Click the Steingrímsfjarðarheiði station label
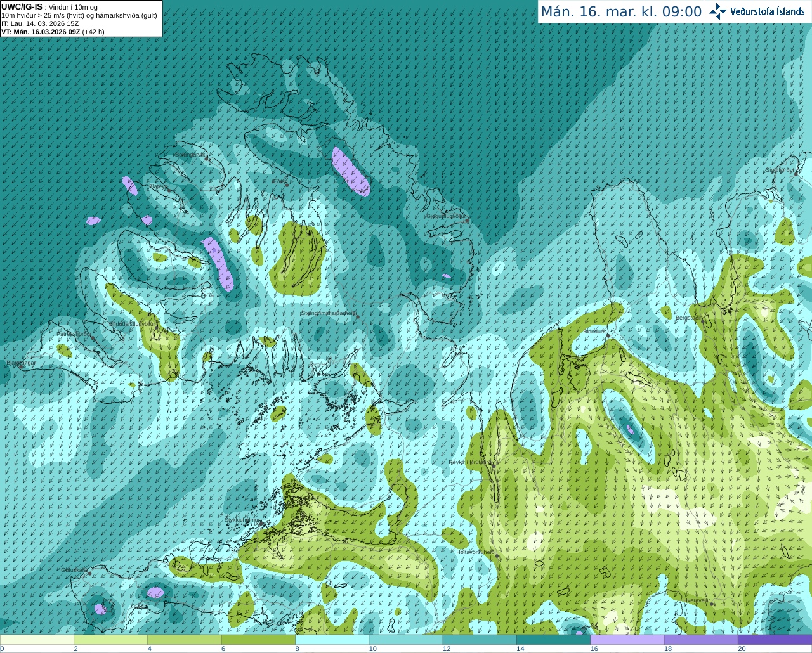 [327, 313]
